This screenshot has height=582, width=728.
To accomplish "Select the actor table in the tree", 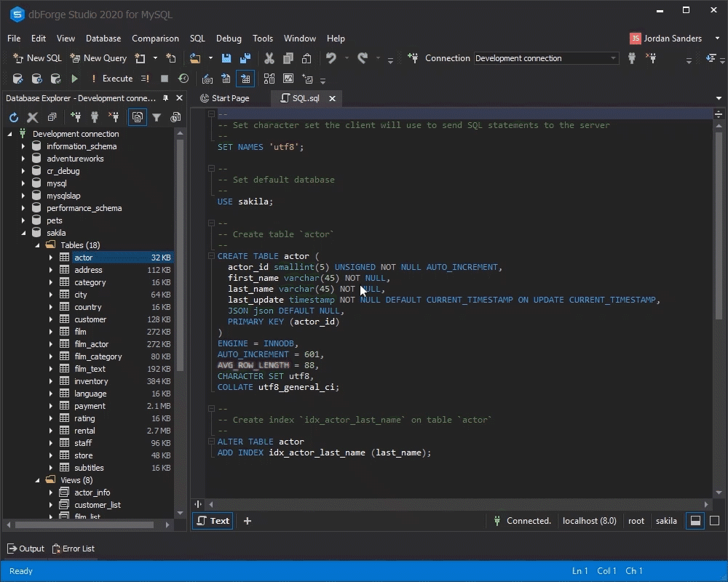I will point(84,258).
